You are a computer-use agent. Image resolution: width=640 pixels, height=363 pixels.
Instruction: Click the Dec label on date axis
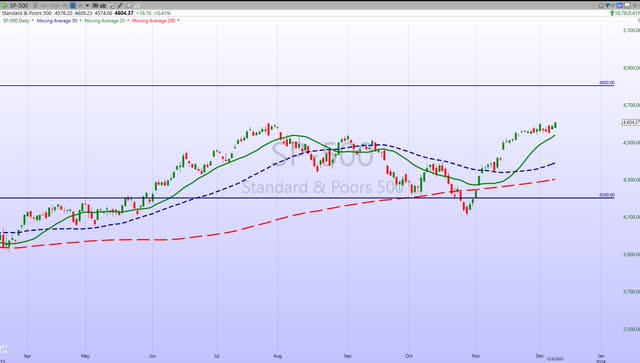[x=540, y=356]
